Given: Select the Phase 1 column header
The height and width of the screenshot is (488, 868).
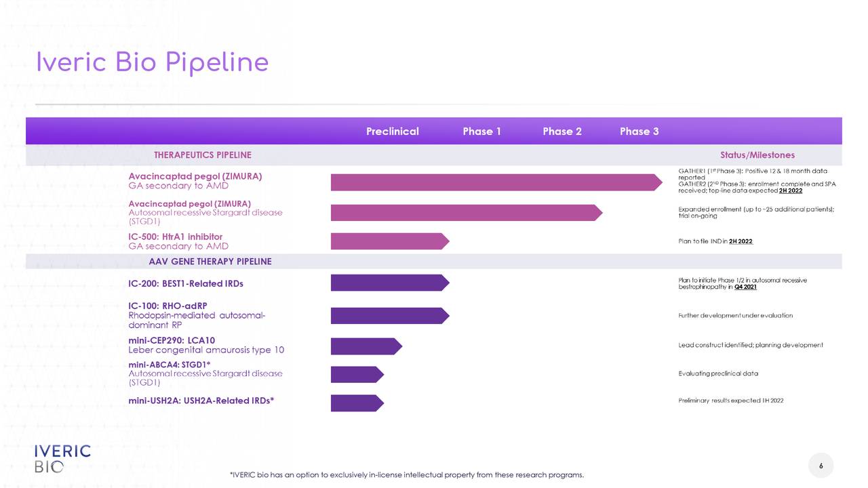Looking at the screenshot, I should tap(481, 131).
